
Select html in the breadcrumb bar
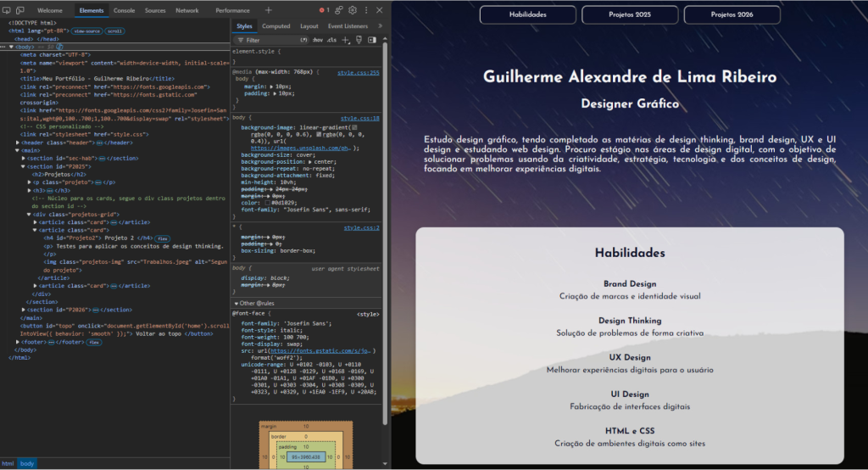[7, 463]
